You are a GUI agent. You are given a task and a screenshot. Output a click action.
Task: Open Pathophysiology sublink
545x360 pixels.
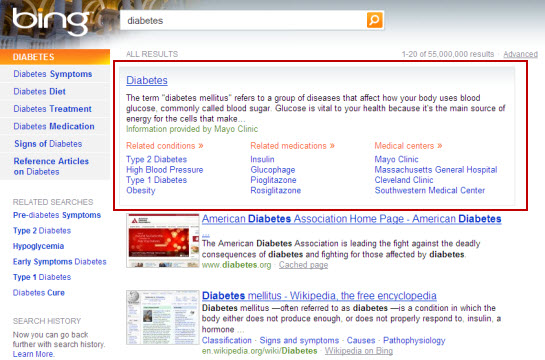coord(414,340)
